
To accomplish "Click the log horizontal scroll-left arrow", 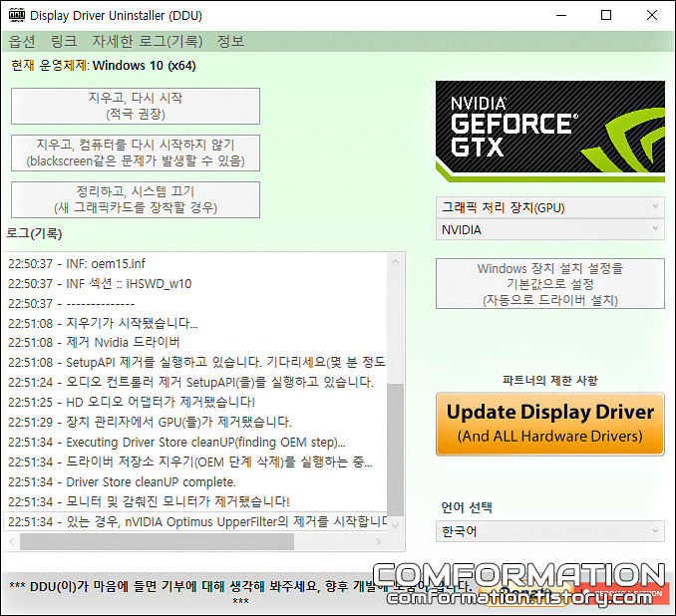I will [12, 541].
